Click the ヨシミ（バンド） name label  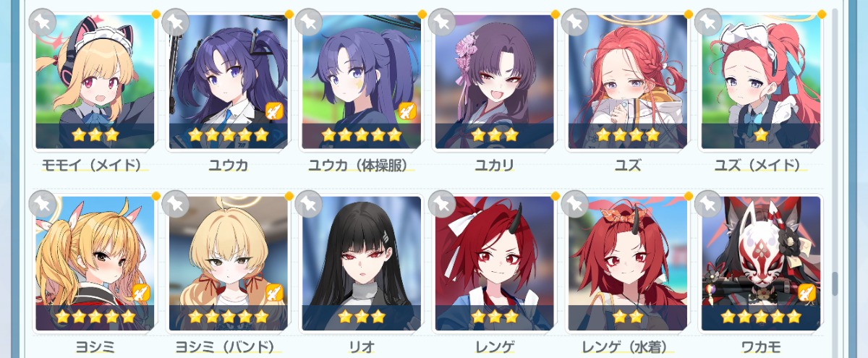pyautogui.click(x=228, y=346)
